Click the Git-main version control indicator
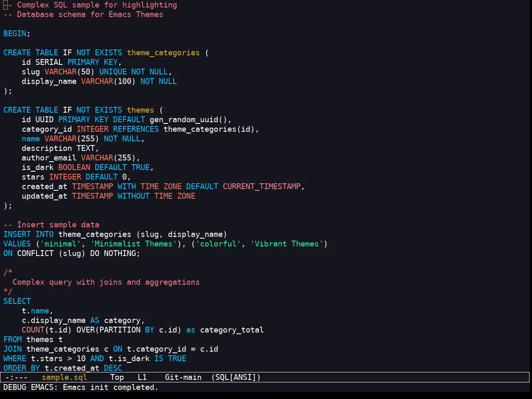The image size is (532, 399). 183,377
